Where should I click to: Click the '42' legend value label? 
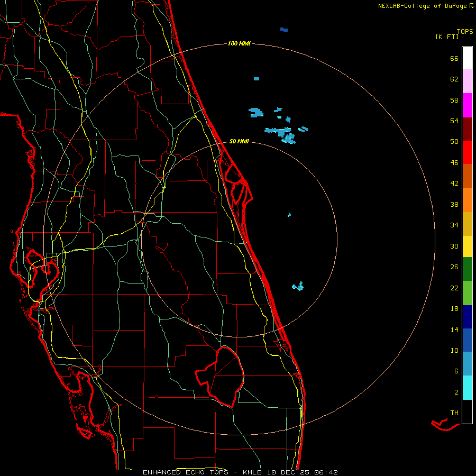click(454, 184)
